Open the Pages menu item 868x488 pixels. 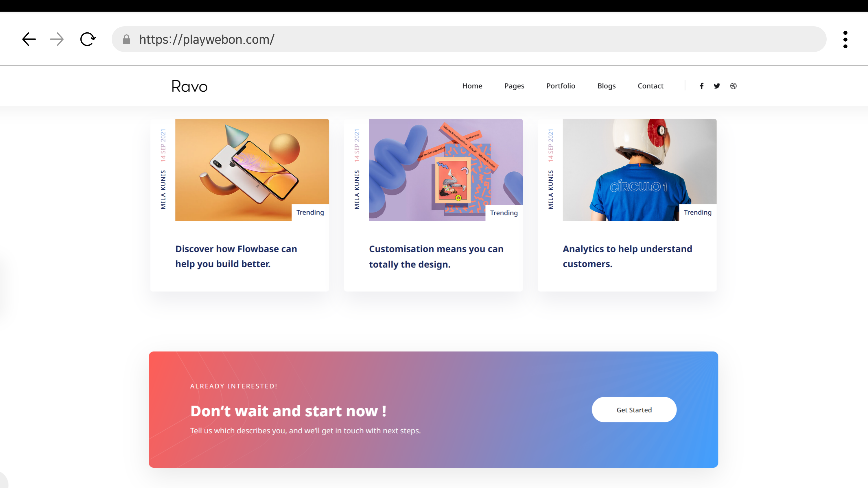pos(514,86)
